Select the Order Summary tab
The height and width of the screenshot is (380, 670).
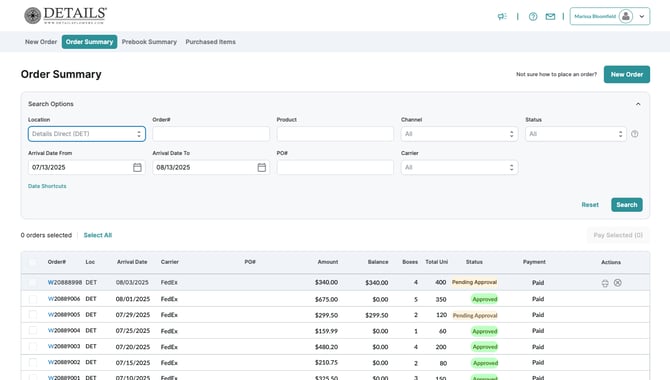point(89,42)
